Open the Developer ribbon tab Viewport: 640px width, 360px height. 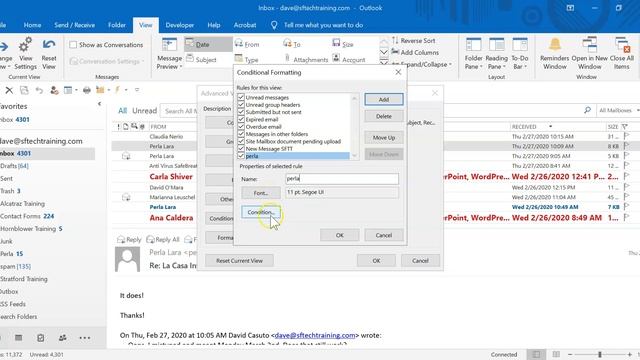pos(180,25)
